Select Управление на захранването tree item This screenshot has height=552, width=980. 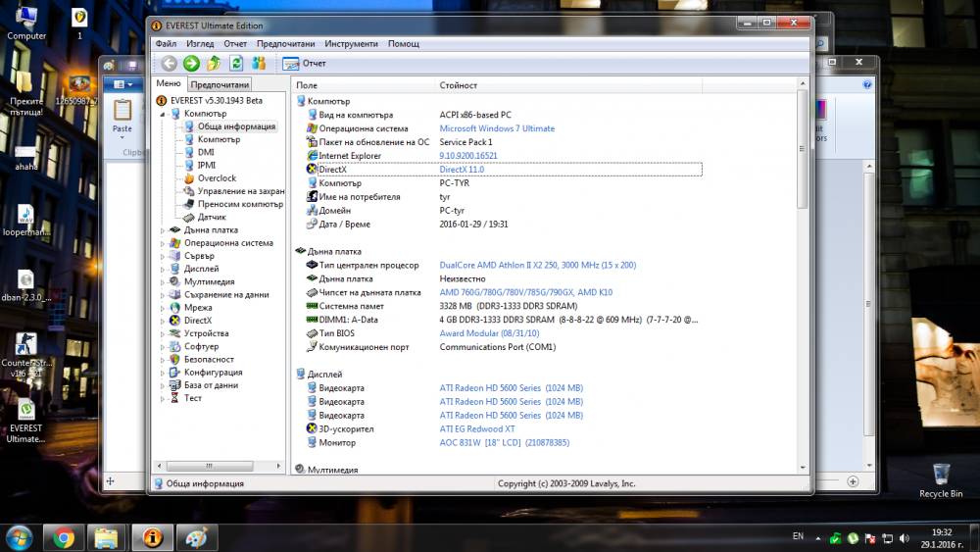(241, 190)
